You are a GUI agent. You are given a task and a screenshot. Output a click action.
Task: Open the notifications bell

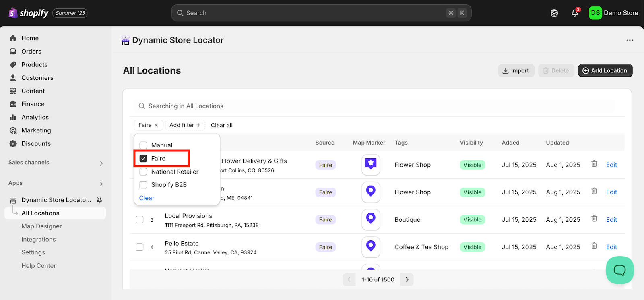(x=575, y=13)
